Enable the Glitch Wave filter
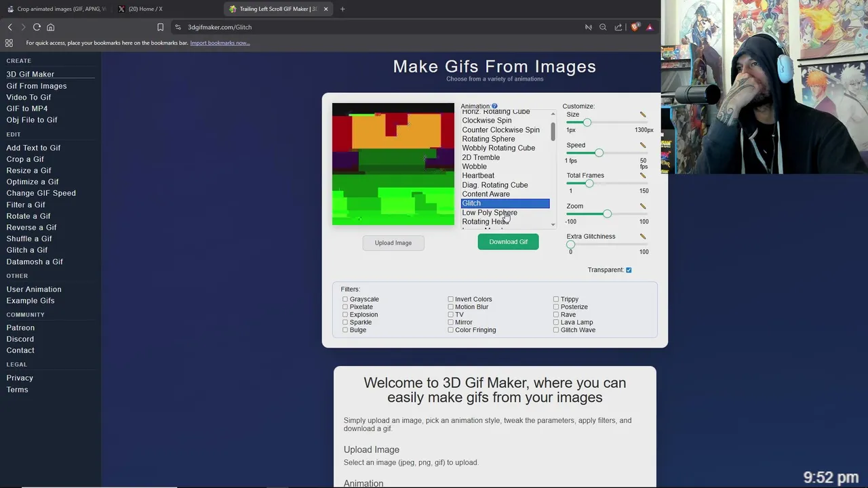868x488 pixels. coord(556,330)
